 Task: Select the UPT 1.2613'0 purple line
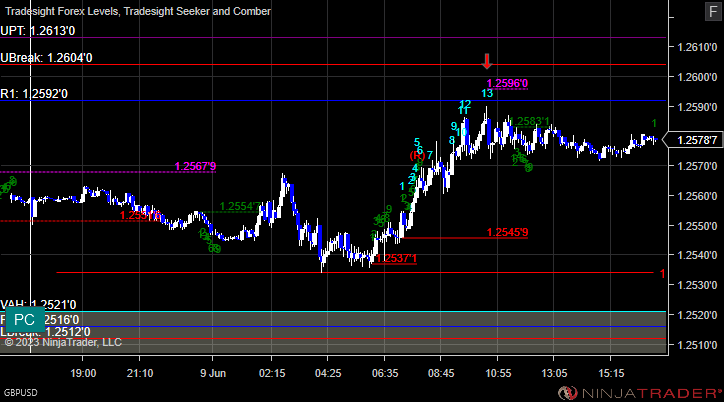[332, 37]
